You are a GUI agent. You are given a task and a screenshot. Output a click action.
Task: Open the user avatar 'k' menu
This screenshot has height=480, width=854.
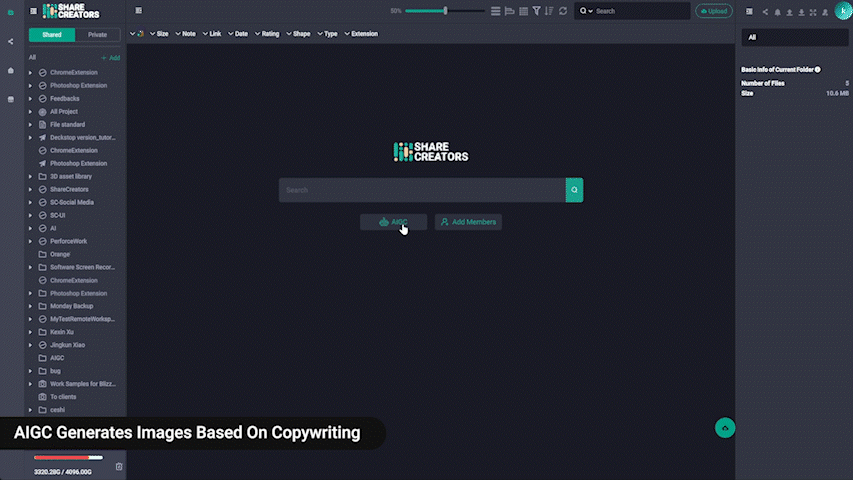pyautogui.click(x=843, y=11)
